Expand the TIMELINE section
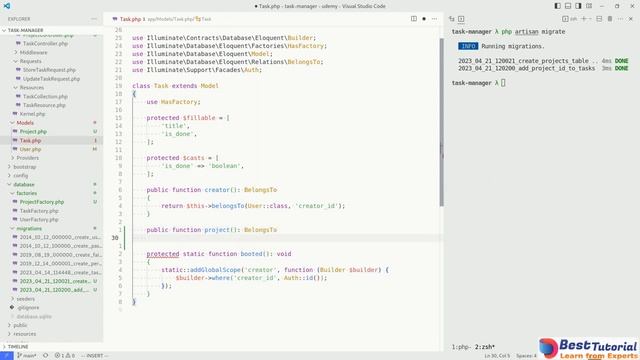 [18, 347]
